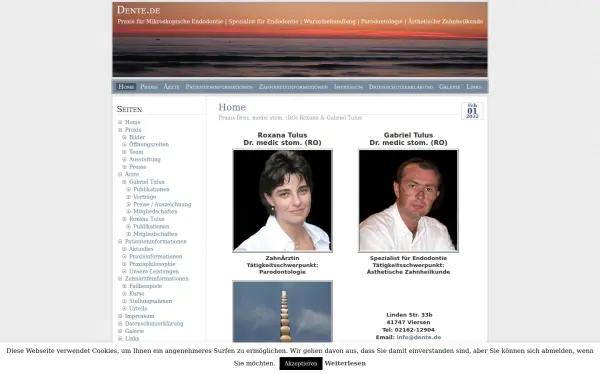The height and width of the screenshot is (375, 600).
Task: Open Zahnärzteinformationen in the top navigation bar
Action: tap(293, 87)
